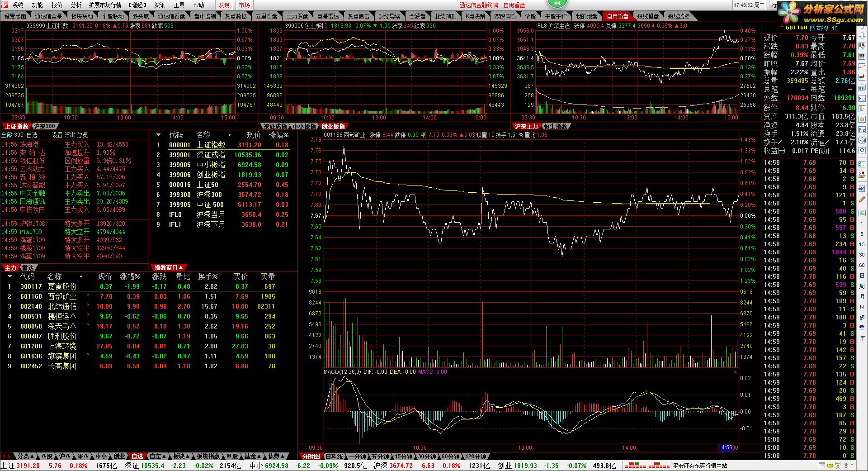This screenshot has height=471, width=868.
Task: Click the blue down-arrow icon in right sidebar
Action: point(862,36)
